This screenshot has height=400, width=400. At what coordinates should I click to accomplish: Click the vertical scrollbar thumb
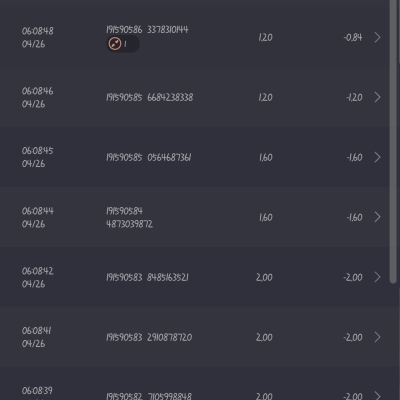pos(393,142)
